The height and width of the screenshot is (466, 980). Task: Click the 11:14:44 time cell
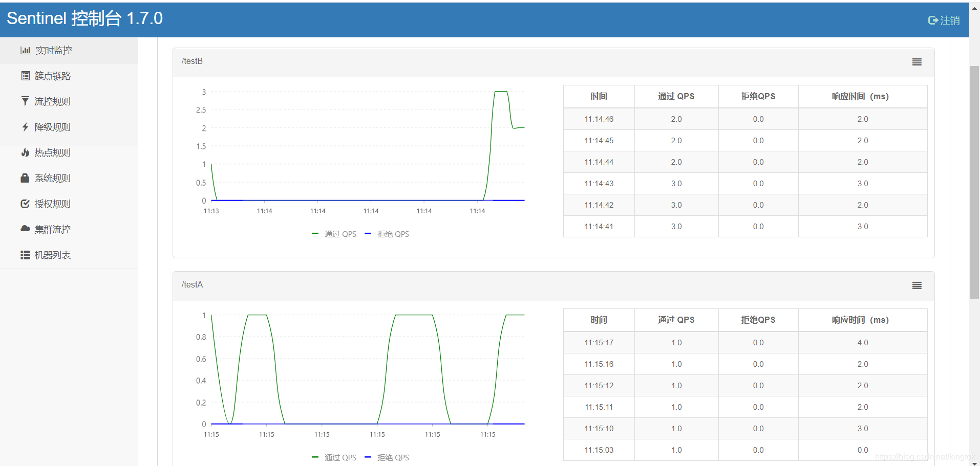(599, 162)
